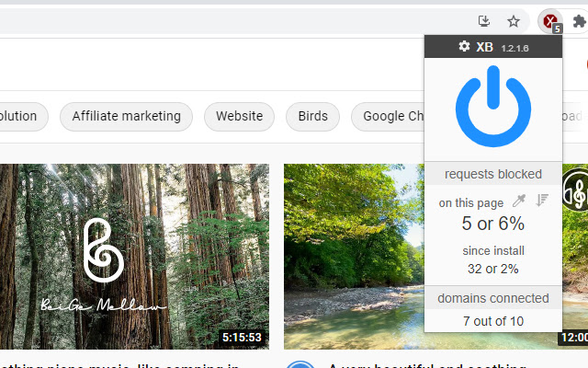Select the Affiliate marketing chip

(x=126, y=116)
